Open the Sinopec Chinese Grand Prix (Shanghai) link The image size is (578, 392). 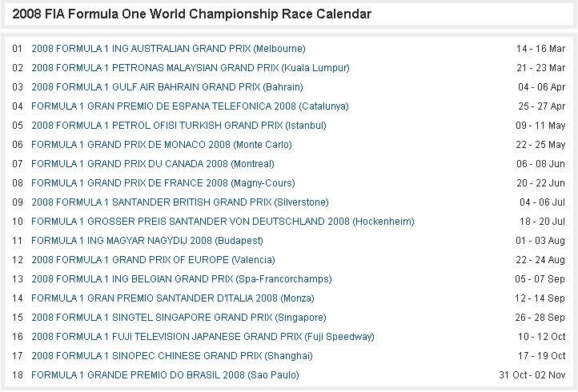click(172, 356)
